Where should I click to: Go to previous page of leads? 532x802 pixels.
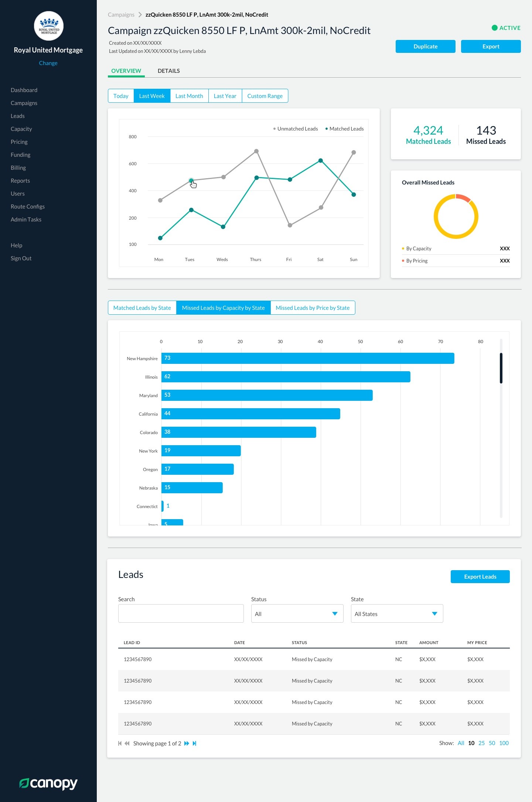click(127, 743)
